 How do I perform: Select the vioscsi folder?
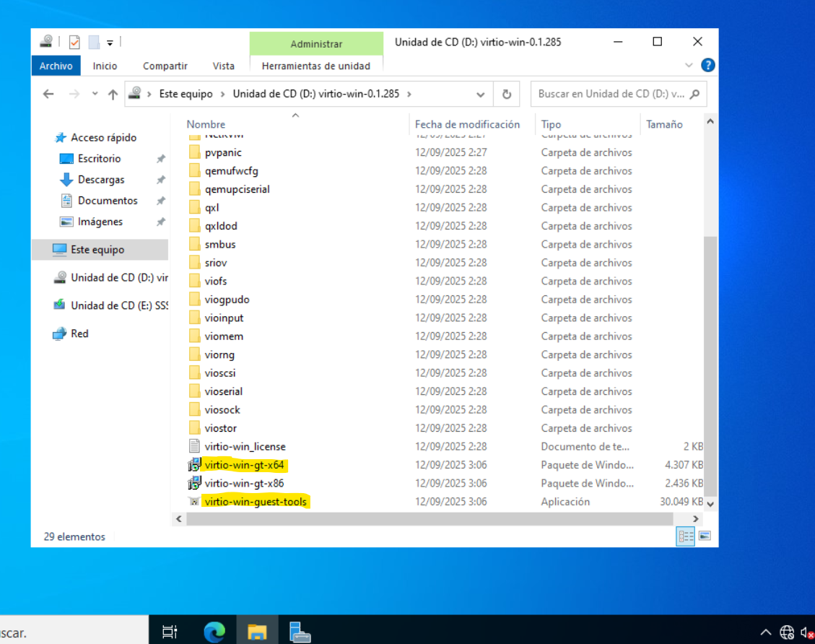pyautogui.click(x=220, y=373)
